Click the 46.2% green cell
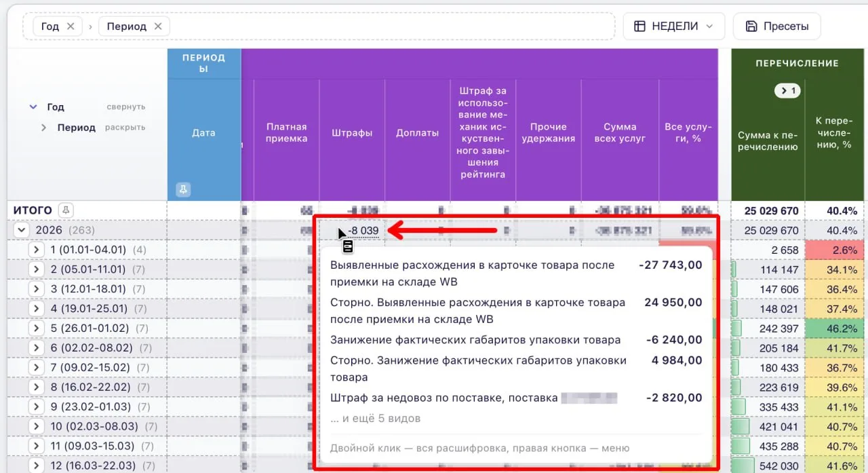 pos(835,328)
